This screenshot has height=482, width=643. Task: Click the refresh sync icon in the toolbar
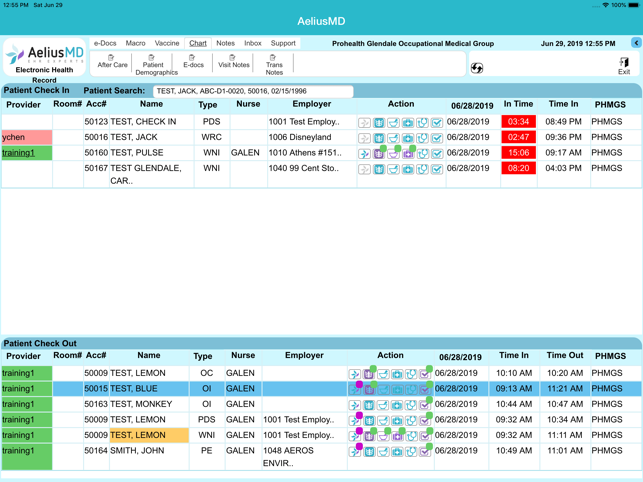(x=477, y=68)
